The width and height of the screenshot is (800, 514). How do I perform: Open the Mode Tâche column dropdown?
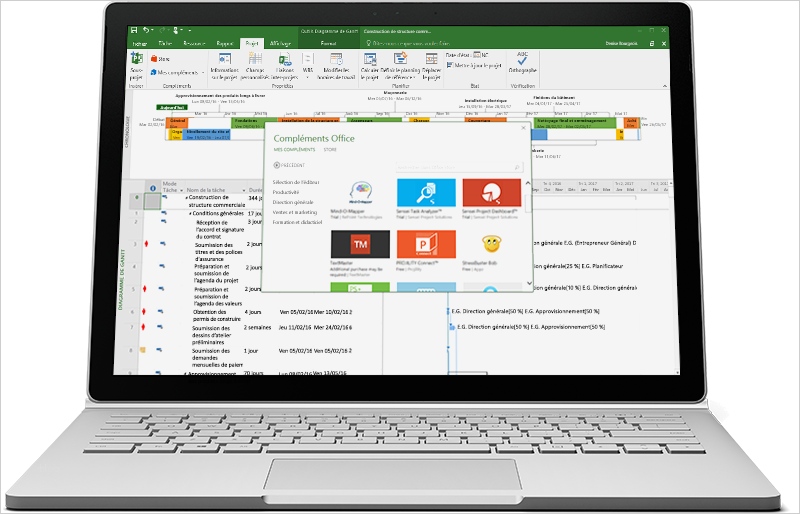(x=181, y=190)
